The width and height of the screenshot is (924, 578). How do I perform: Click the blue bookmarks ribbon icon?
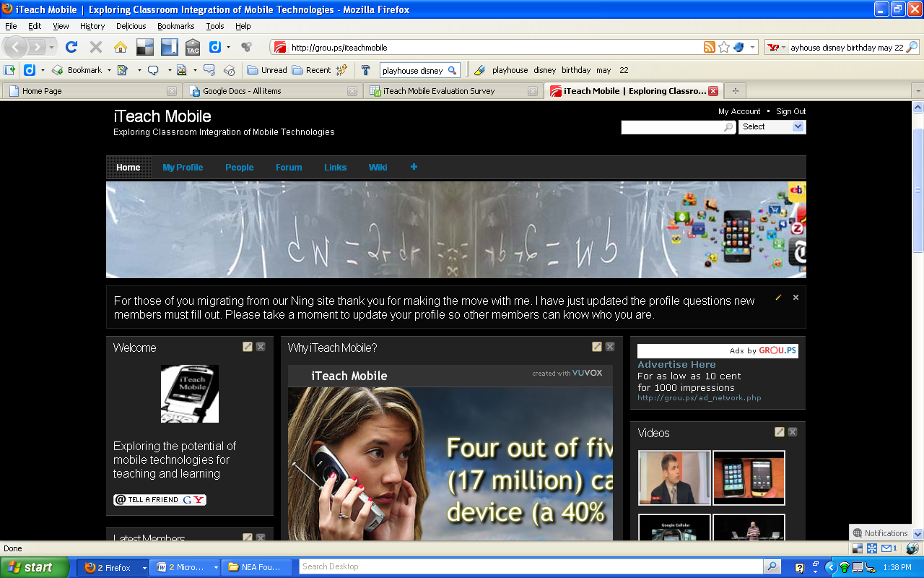coord(169,47)
